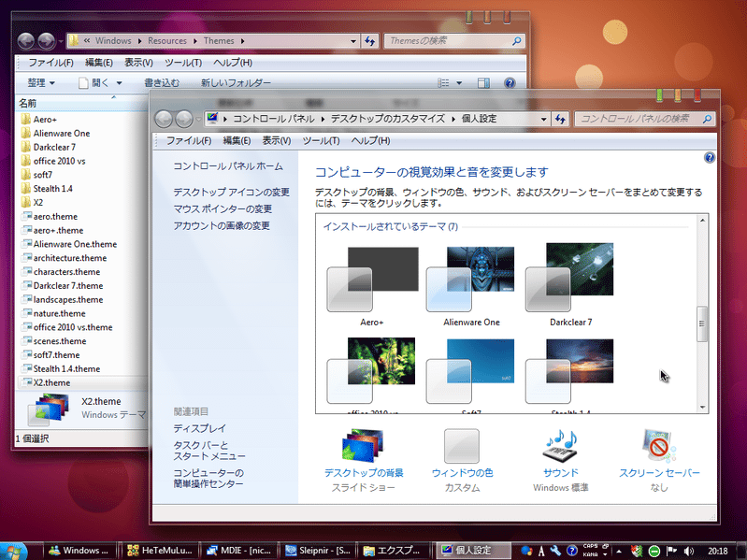Click the volume speaker tray icon
This screenshot has width=747, height=560.
pyautogui.click(x=689, y=551)
